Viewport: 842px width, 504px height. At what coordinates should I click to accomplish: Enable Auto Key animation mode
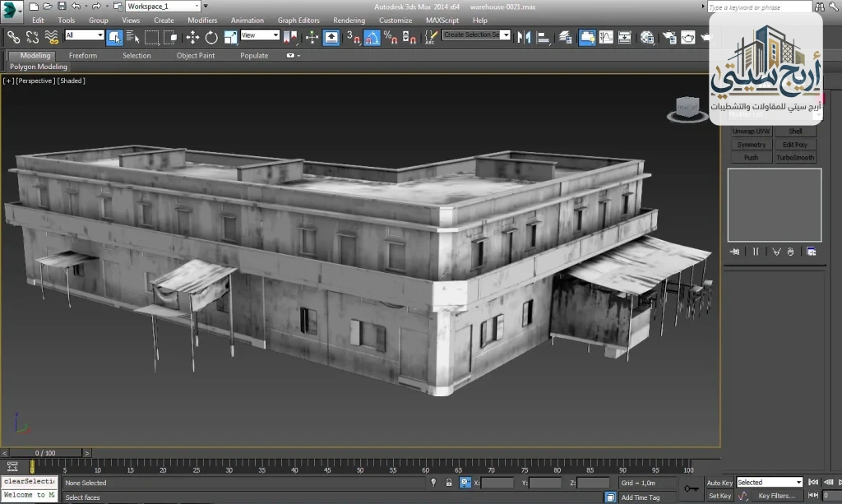click(720, 483)
